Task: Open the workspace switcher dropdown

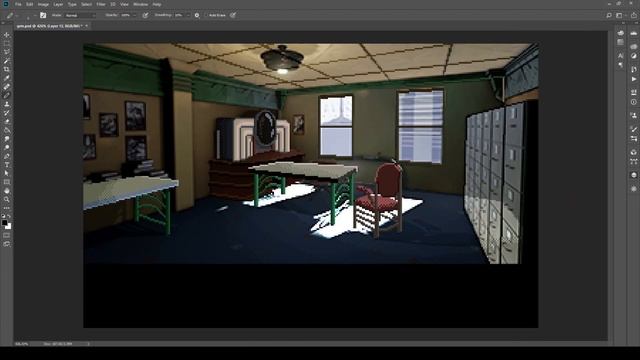Action: click(x=620, y=15)
